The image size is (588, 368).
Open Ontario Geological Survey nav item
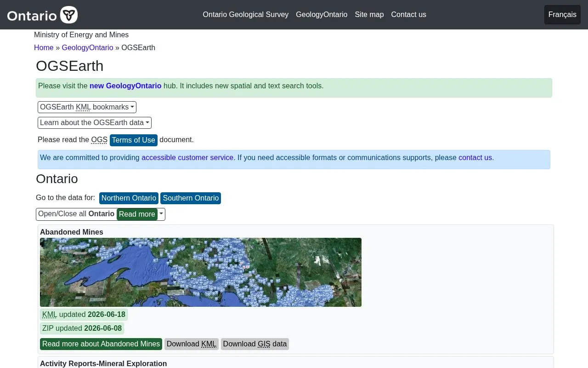(x=246, y=15)
